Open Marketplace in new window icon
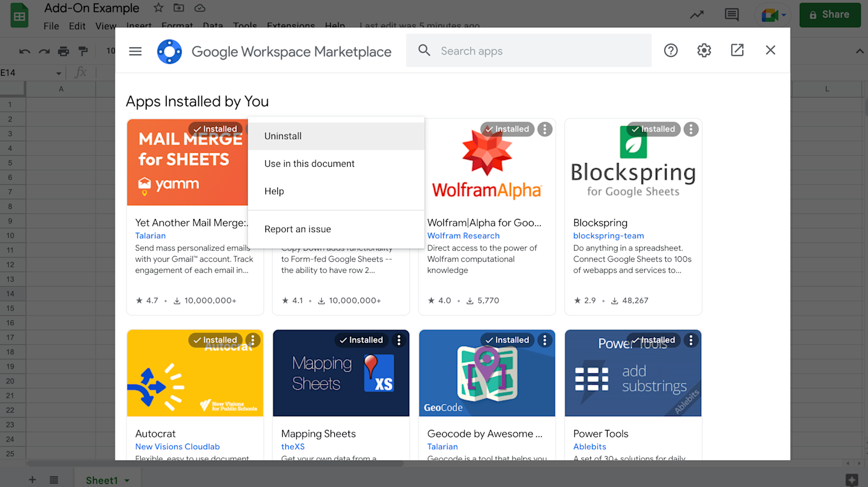This screenshot has height=487, width=868. pos(737,51)
